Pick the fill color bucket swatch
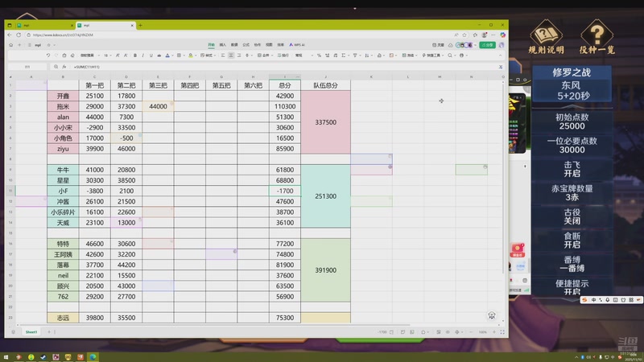The height and width of the screenshot is (362, 644). click(191, 56)
